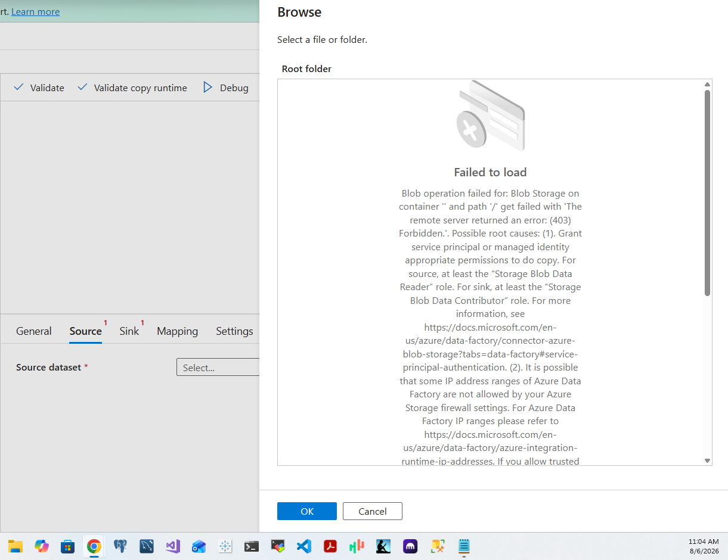Open Outlook from the taskbar
Viewport: 728px width, 560px height.
tap(199, 546)
